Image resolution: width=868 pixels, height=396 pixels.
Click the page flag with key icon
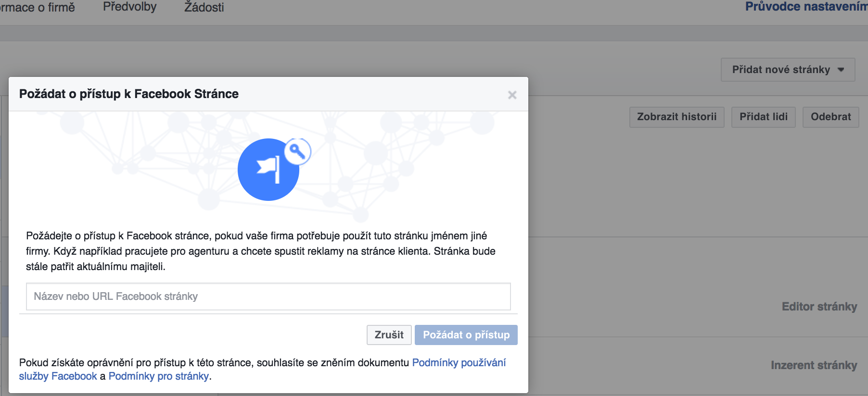[274, 169]
